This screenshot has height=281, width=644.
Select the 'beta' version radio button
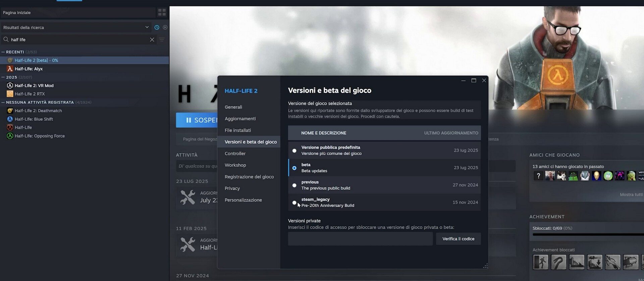point(294,168)
